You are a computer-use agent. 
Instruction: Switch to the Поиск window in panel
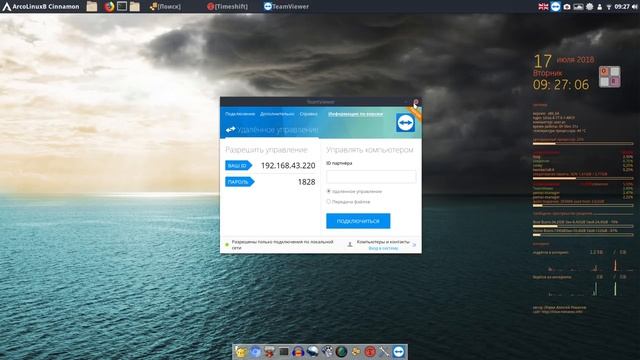(x=165, y=7)
